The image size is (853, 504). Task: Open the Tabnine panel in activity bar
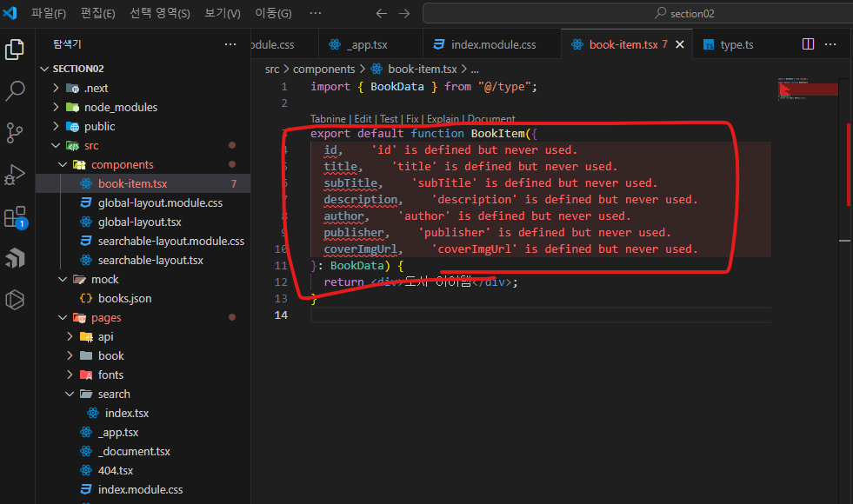pos(15,258)
